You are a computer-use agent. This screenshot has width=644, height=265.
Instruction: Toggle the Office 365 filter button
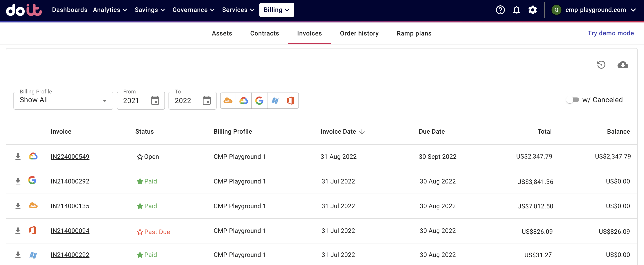click(291, 101)
